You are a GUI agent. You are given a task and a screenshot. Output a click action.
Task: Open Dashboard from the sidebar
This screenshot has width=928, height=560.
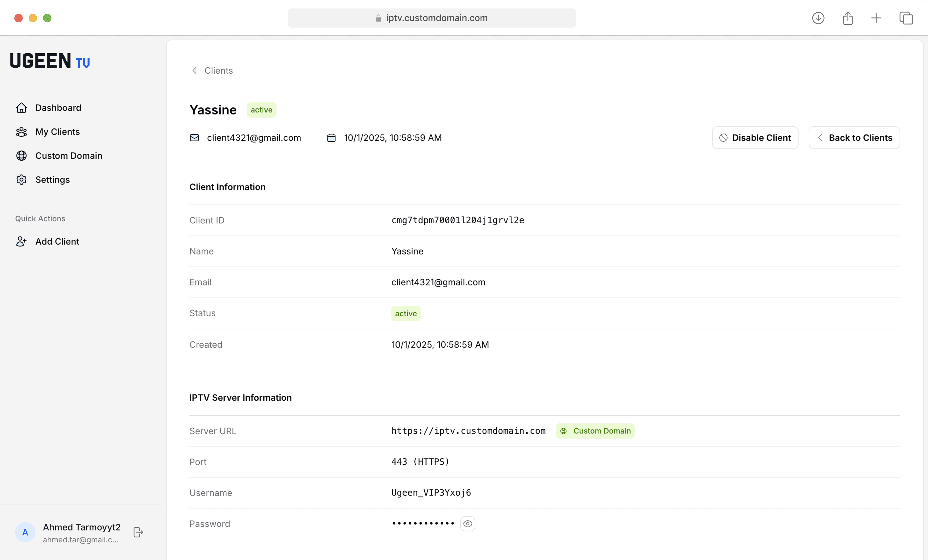58,108
